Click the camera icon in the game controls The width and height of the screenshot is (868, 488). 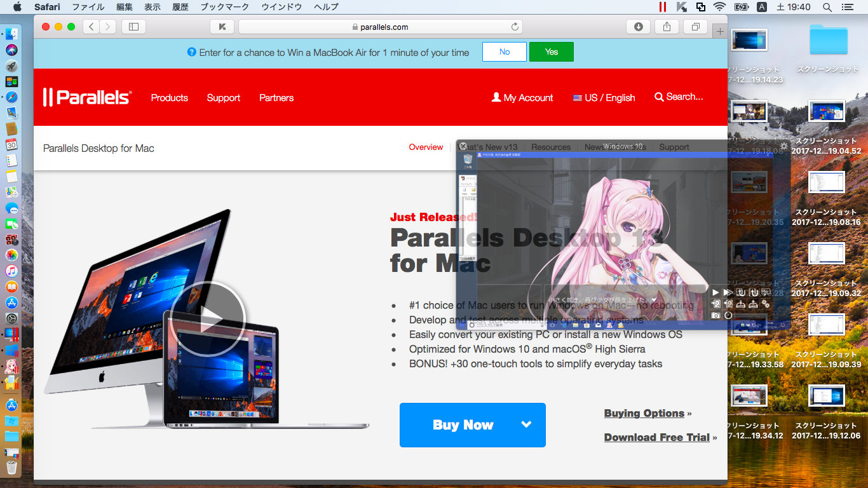[716, 315]
